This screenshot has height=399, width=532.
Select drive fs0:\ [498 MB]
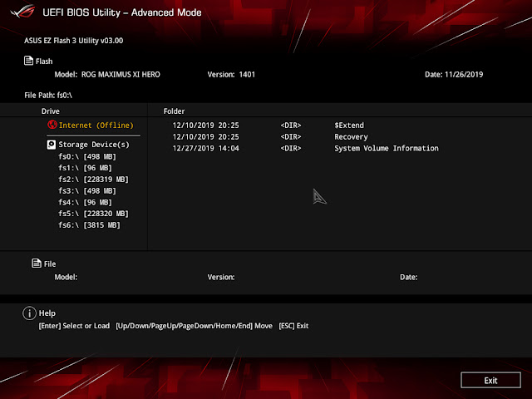click(87, 156)
